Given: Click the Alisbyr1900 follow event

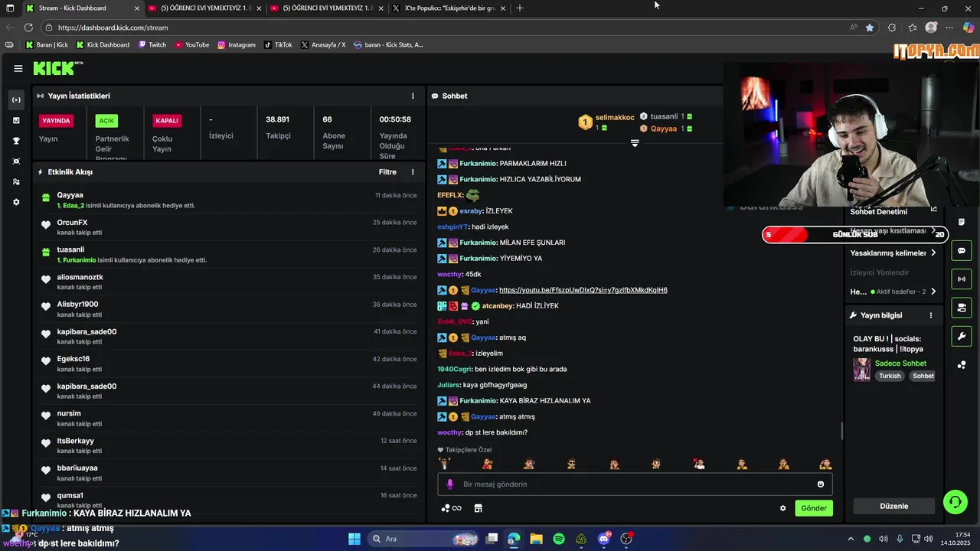Looking at the screenshot, I should (229, 309).
